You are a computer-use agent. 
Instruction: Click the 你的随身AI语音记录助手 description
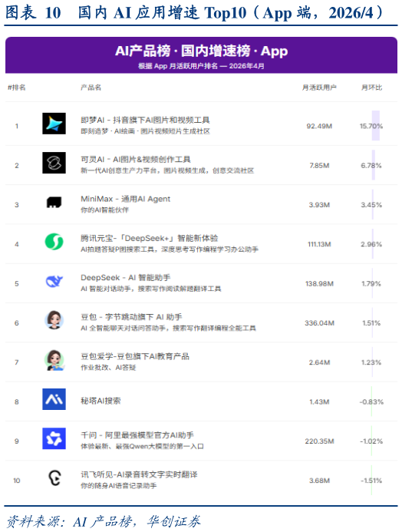(x=119, y=486)
